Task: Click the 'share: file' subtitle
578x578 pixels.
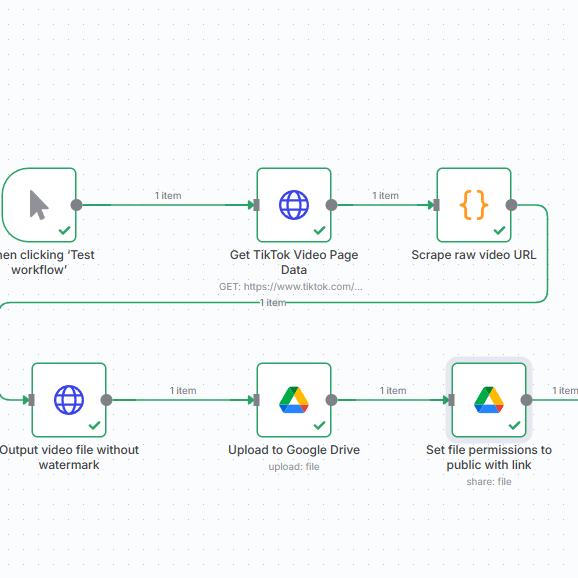Action: tap(489, 482)
